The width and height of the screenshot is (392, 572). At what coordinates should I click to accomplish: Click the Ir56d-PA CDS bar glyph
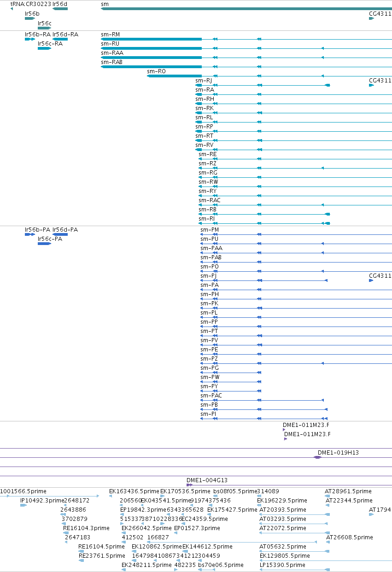click(x=60, y=234)
